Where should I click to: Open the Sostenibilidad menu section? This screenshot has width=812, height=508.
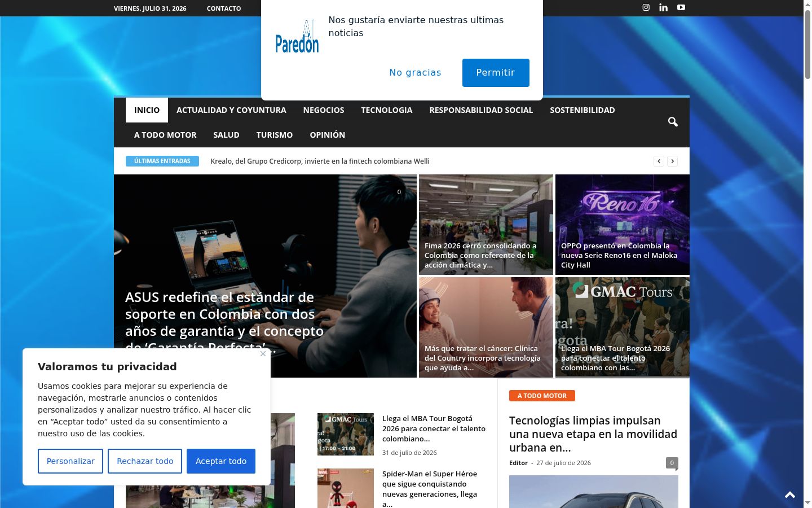pyautogui.click(x=582, y=110)
